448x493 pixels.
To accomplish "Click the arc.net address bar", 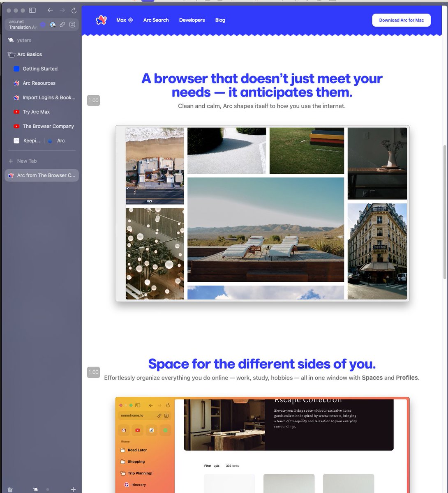I will click(42, 25).
